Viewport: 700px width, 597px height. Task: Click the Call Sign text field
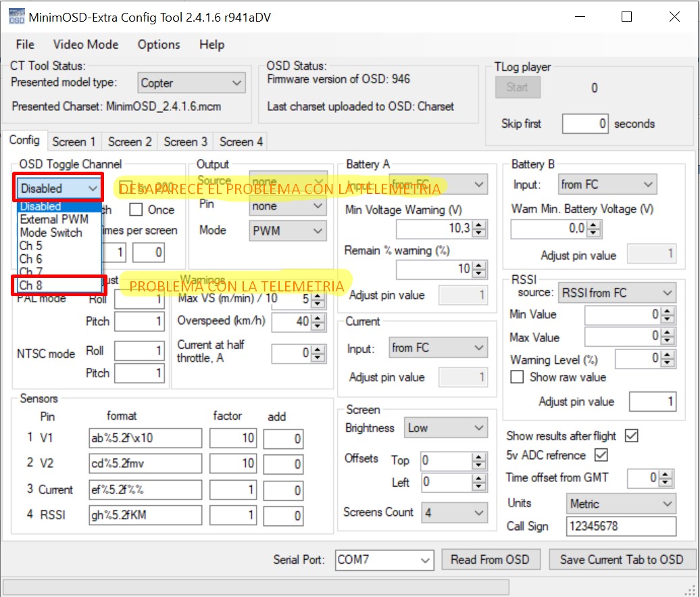tap(620, 527)
